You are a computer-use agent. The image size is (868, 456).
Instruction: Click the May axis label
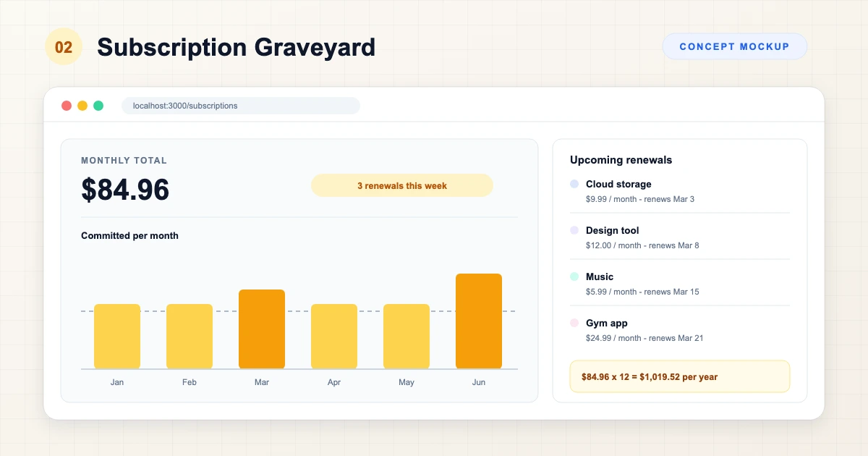(x=407, y=382)
